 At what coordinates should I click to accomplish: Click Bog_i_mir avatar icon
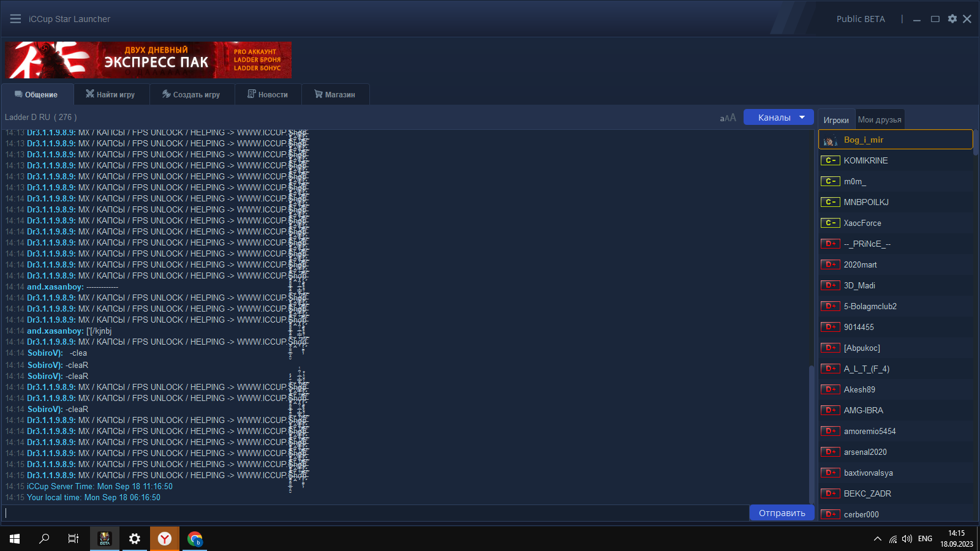[831, 140]
